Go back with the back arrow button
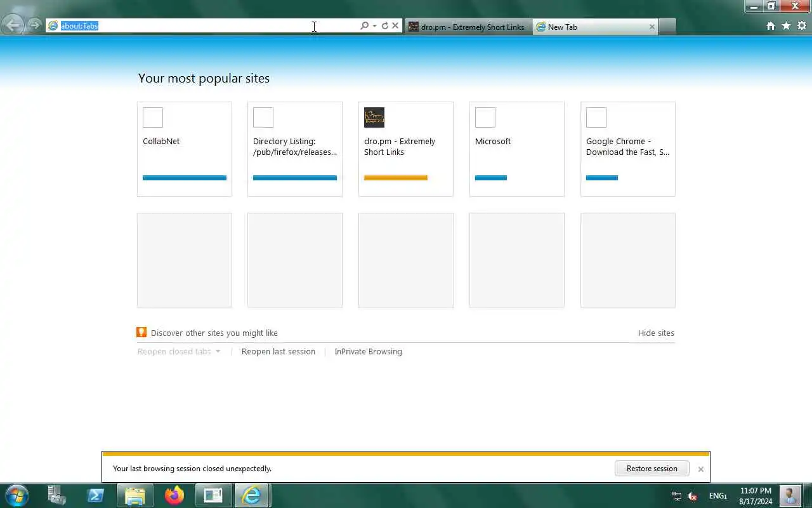 pos(13,25)
